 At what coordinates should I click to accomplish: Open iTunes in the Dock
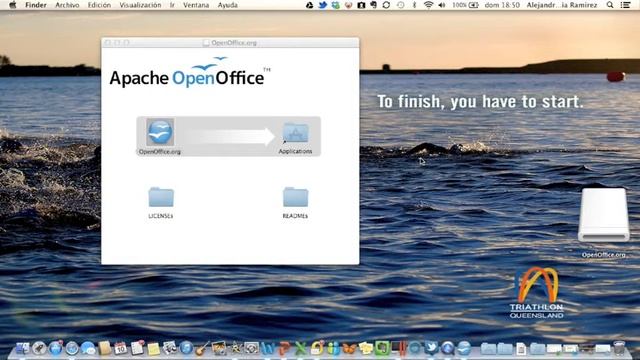coord(186,348)
